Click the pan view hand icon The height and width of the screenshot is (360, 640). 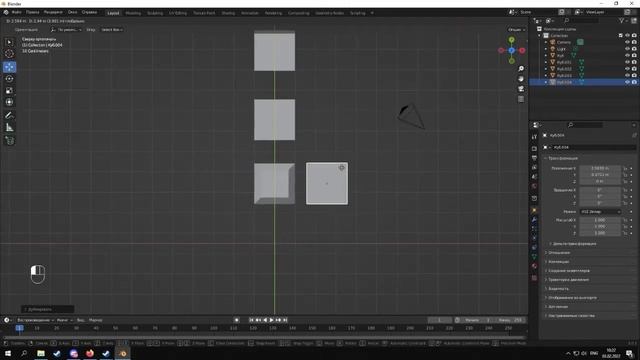click(521, 79)
